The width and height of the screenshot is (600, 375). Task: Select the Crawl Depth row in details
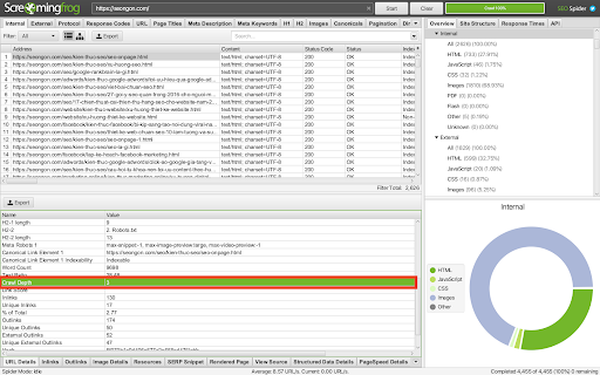[x=209, y=282]
